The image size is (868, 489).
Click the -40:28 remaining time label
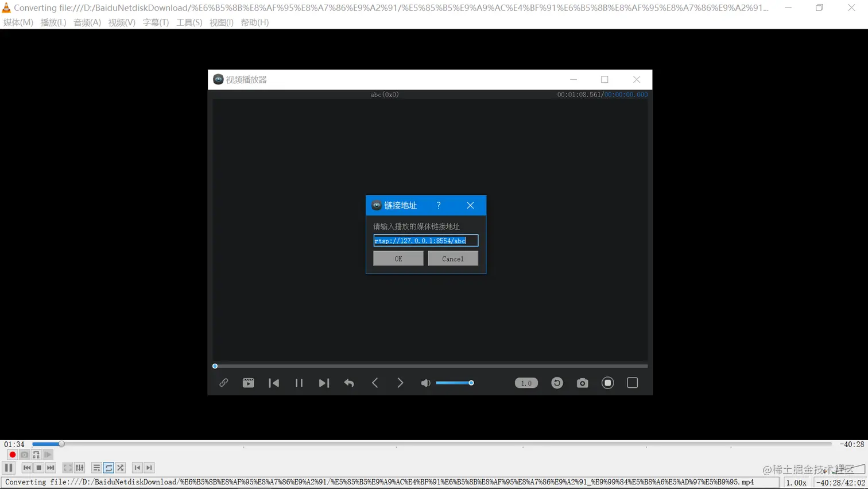coord(852,444)
